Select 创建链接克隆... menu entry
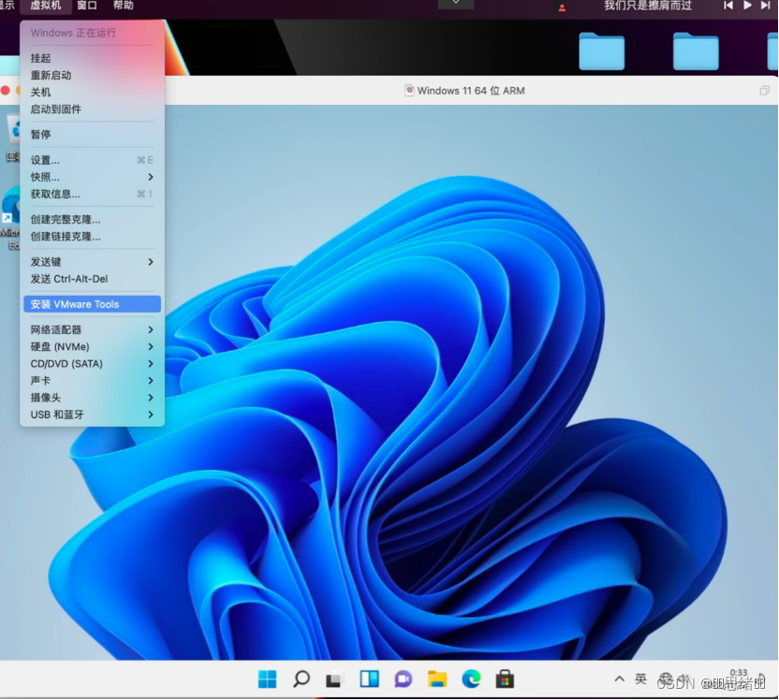Screen dimensions: 779x700 pyautogui.click(x=92, y=237)
